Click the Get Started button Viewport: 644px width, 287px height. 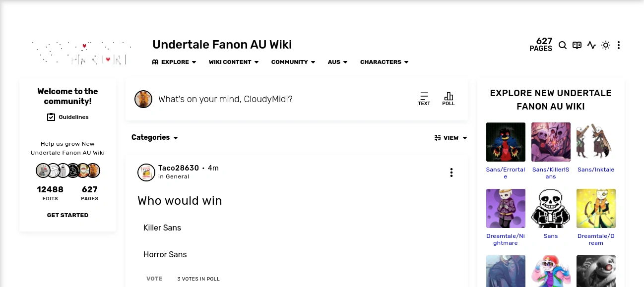(67, 215)
